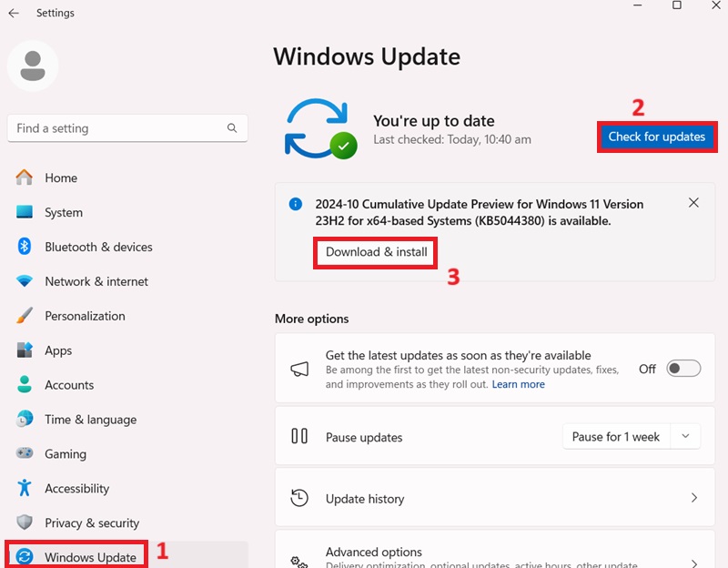Select Time & language
728x568 pixels.
tap(127, 419)
